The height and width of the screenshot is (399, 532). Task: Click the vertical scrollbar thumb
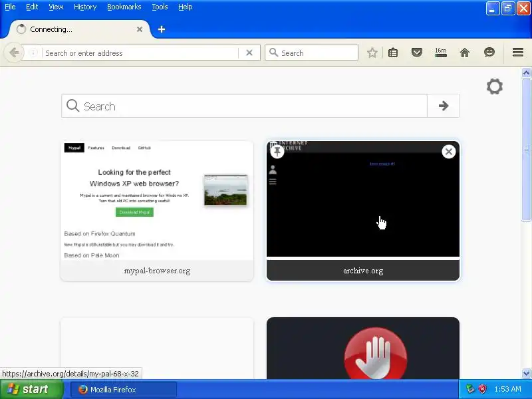point(526,150)
